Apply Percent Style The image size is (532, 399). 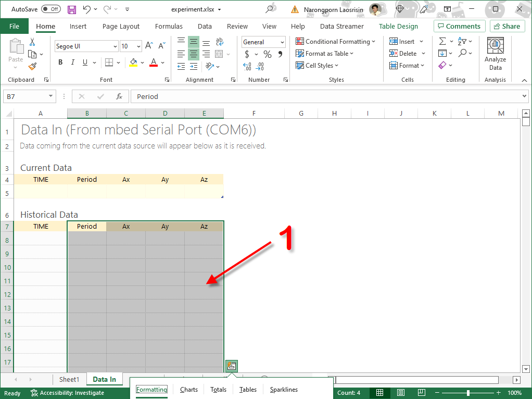coord(268,54)
